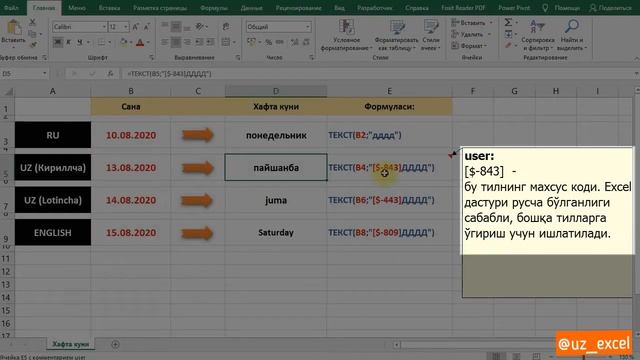Click the Вставить cells button

472,23
